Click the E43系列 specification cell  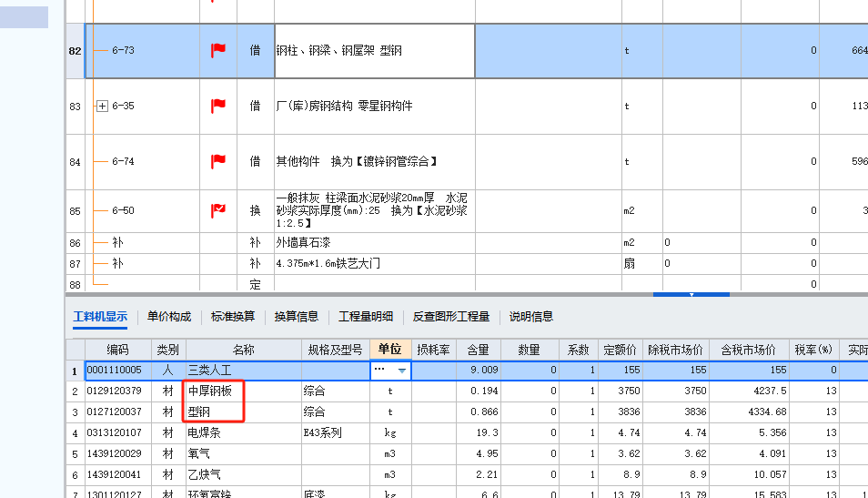[x=336, y=433]
